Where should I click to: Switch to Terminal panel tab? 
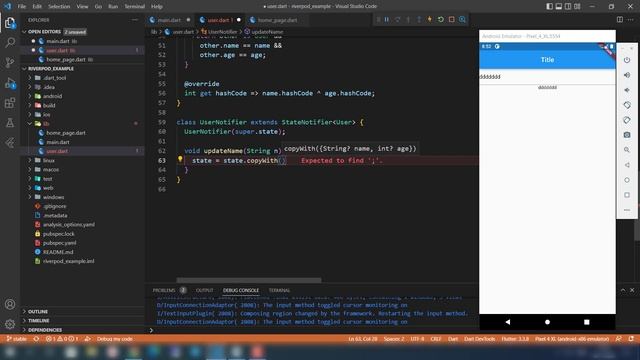(279, 290)
